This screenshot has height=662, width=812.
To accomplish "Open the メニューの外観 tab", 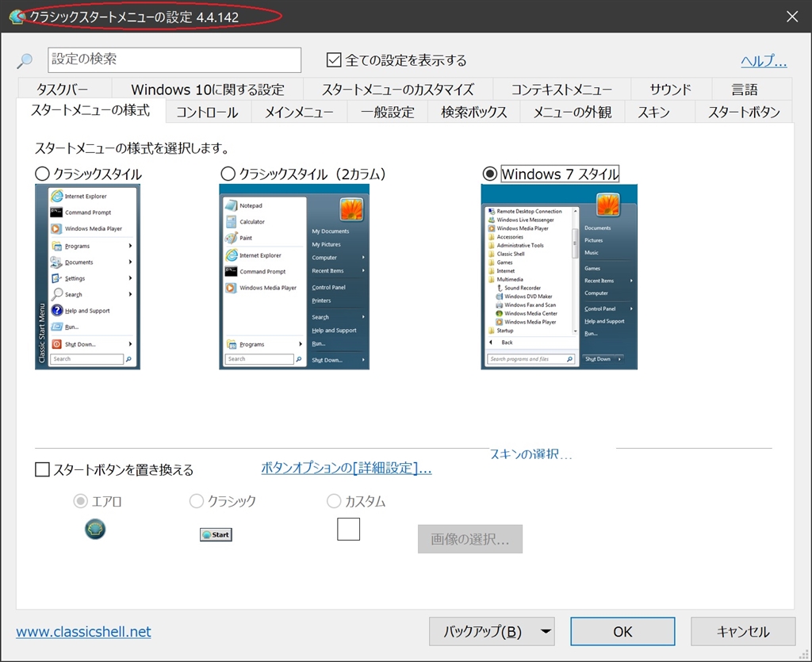I will pos(573,112).
